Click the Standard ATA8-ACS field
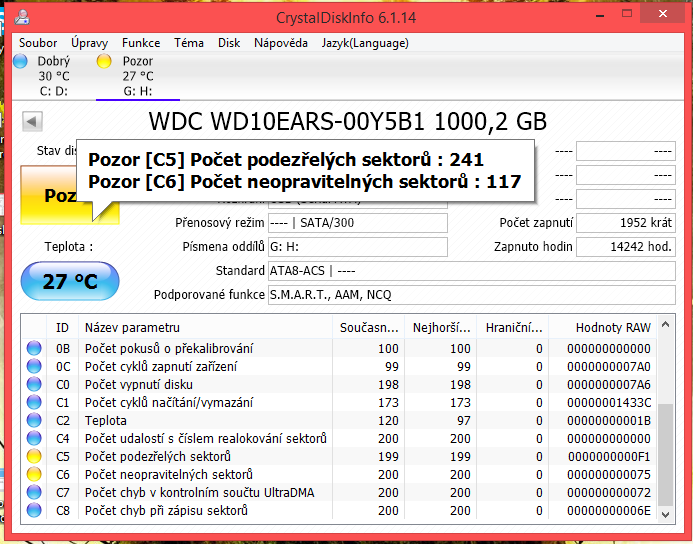The width and height of the screenshot is (693, 544). tap(472, 270)
